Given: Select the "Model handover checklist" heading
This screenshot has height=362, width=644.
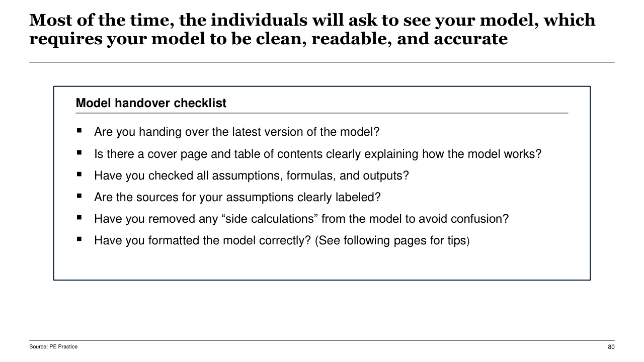Looking at the screenshot, I should click(151, 103).
